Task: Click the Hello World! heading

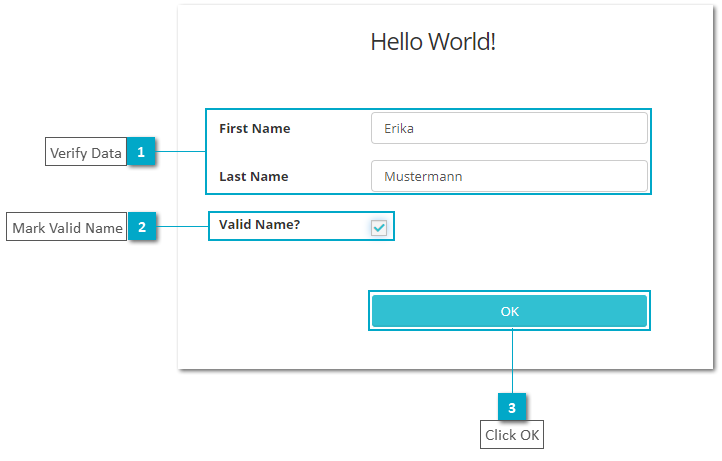Action: point(433,42)
